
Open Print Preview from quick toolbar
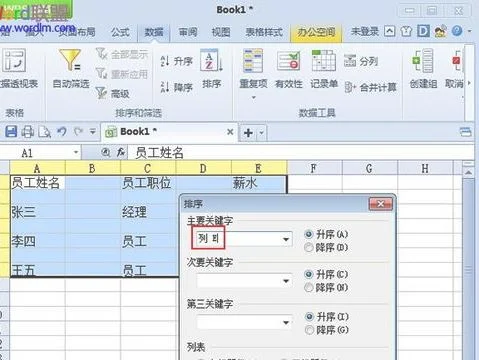(x=45, y=132)
